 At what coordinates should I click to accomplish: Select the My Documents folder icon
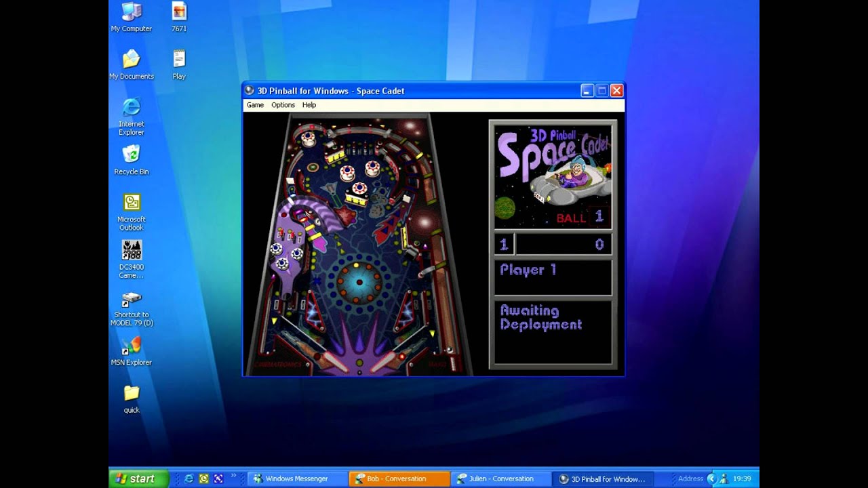pos(132,65)
